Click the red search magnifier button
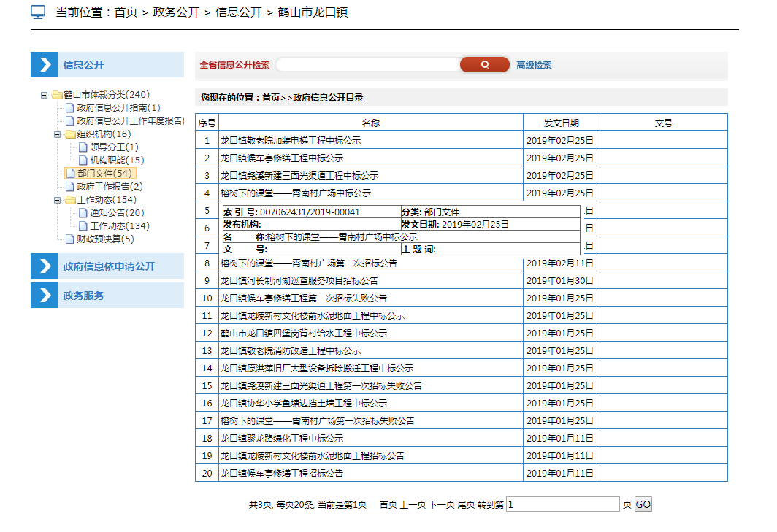Image resolution: width=777 pixels, height=532 pixels. (x=484, y=65)
